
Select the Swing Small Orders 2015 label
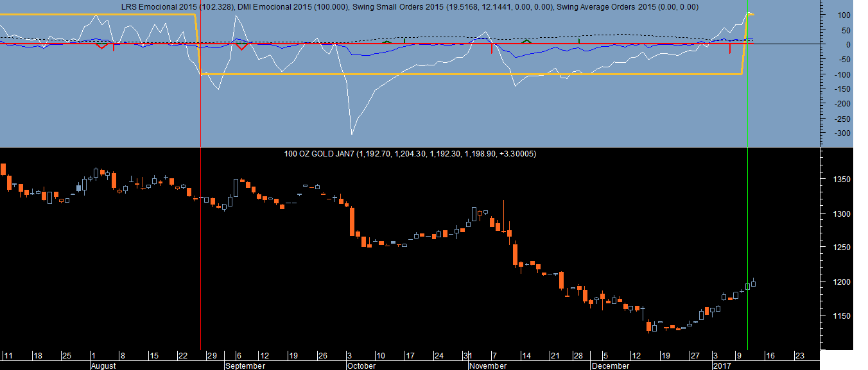pos(453,6)
